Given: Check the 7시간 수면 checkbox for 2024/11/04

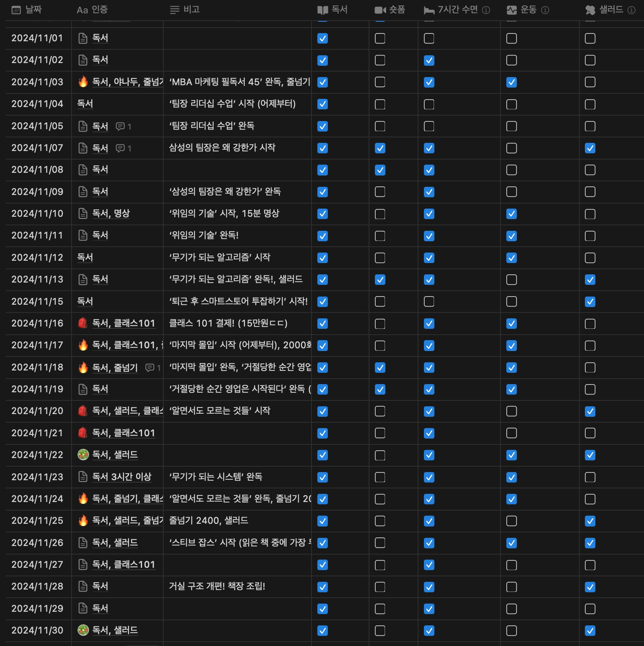Looking at the screenshot, I should 429,104.
